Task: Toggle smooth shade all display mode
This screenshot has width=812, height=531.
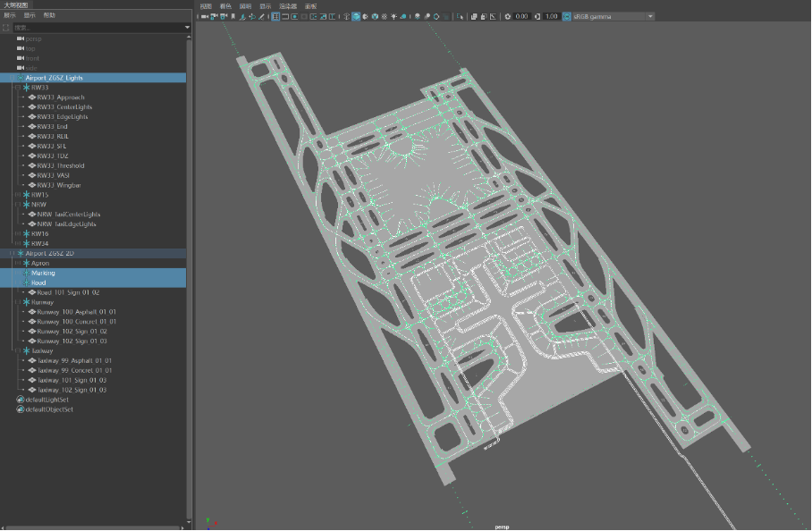Action: point(356,16)
